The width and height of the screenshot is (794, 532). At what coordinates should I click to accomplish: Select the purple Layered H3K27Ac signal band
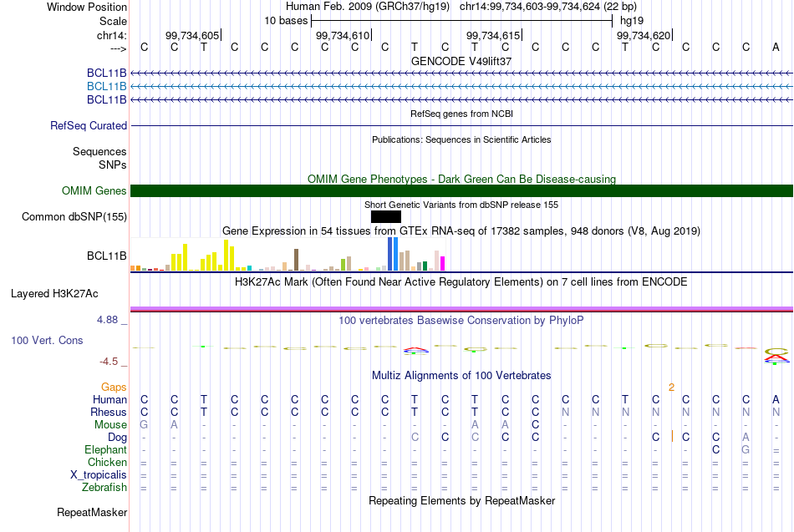(461, 309)
